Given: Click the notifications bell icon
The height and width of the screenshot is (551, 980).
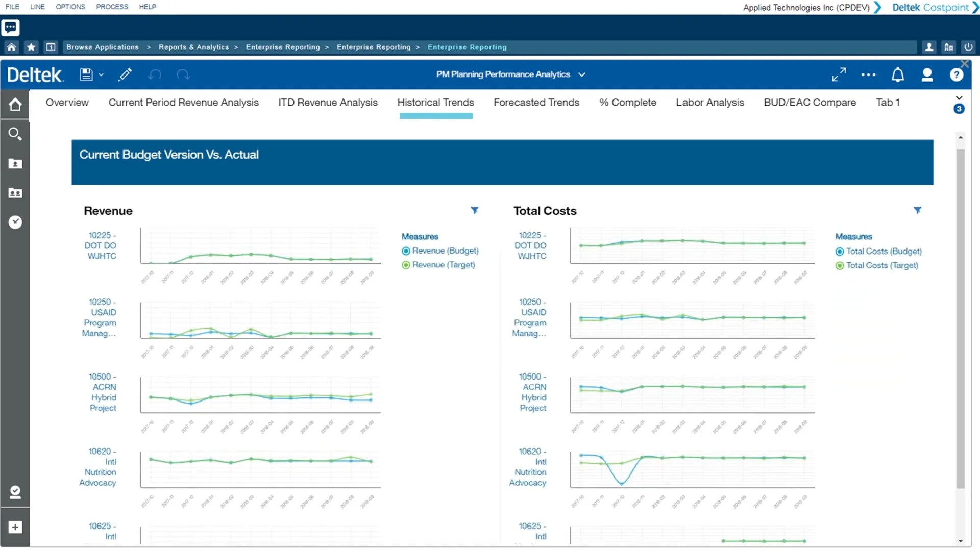Looking at the screenshot, I should (898, 74).
